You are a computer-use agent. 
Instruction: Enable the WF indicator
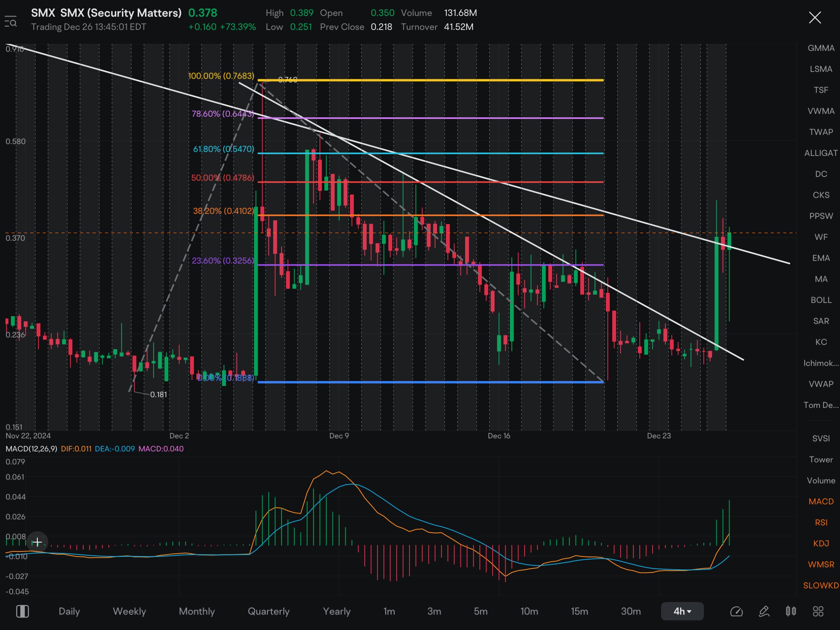click(x=821, y=237)
